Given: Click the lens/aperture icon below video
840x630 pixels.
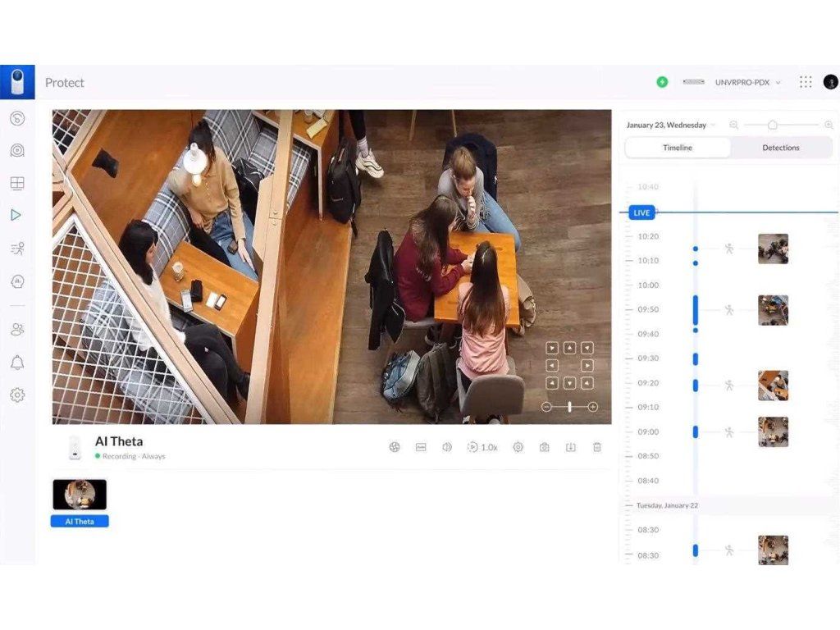Looking at the screenshot, I should tap(395, 447).
